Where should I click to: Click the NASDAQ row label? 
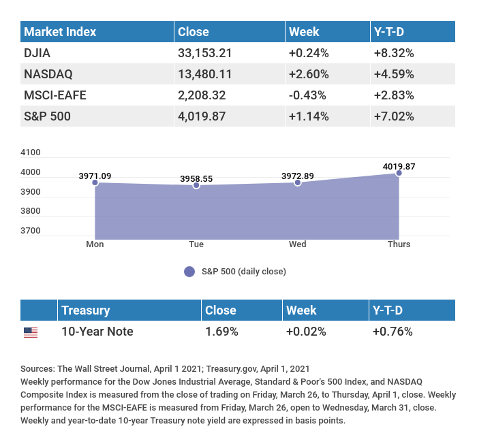[48, 74]
